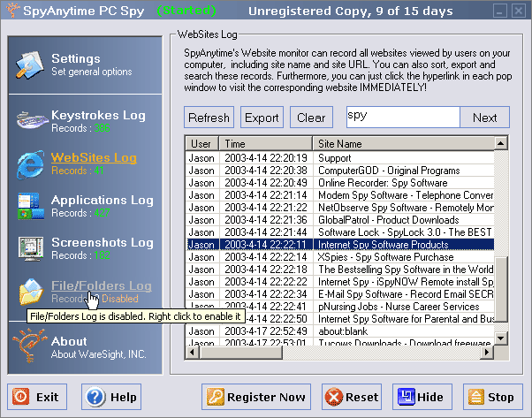Viewport: 532px width, 418px height.
Task: Click the Register Now button
Action: pos(256,397)
